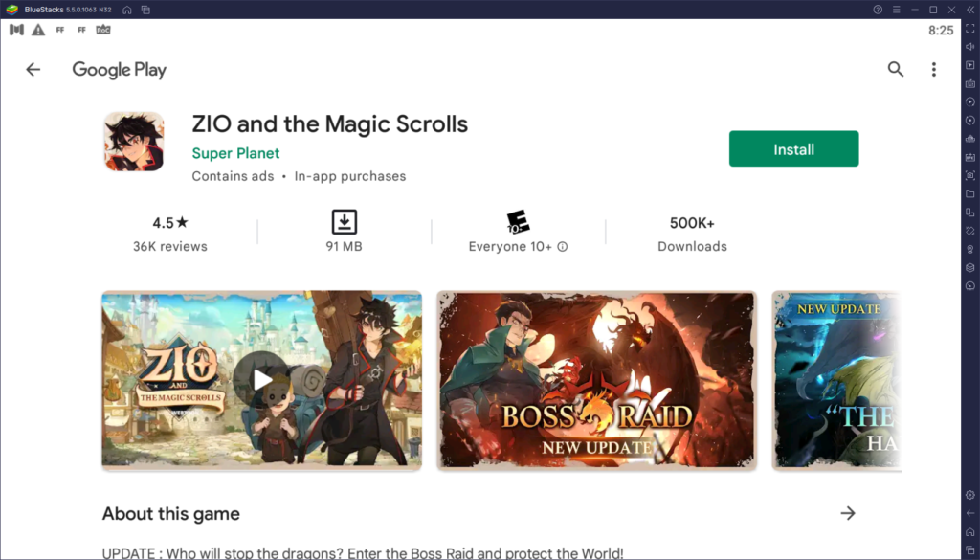Navigate back with the arrow button
This screenshot has height=560, width=980.
pyautogui.click(x=33, y=69)
